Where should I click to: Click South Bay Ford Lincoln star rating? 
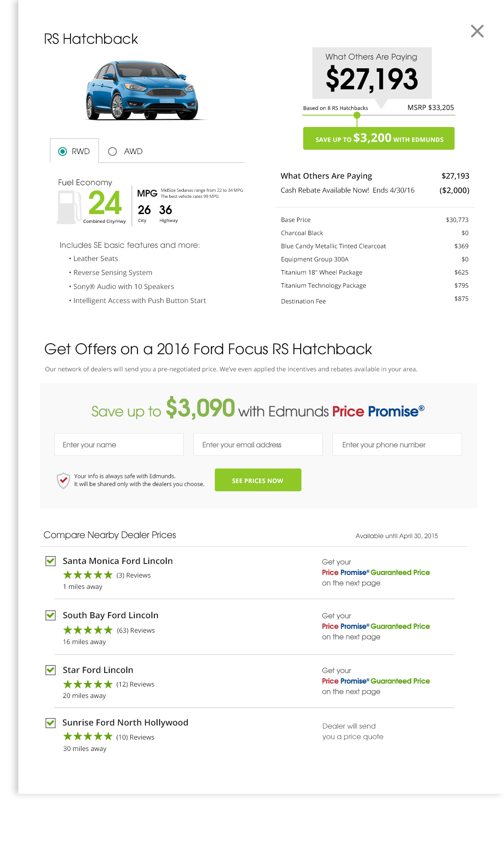(x=88, y=630)
